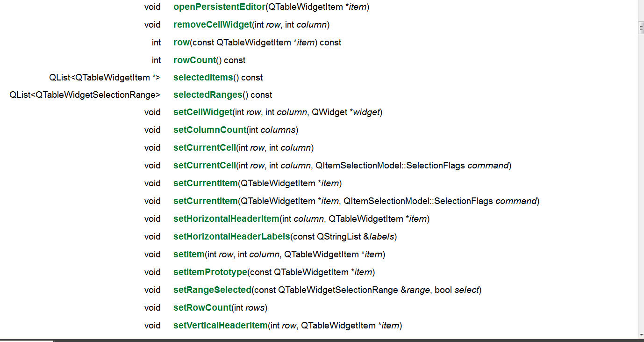Screen dimensions: 644x342
Task: Open the row function documentation
Action: point(182,42)
